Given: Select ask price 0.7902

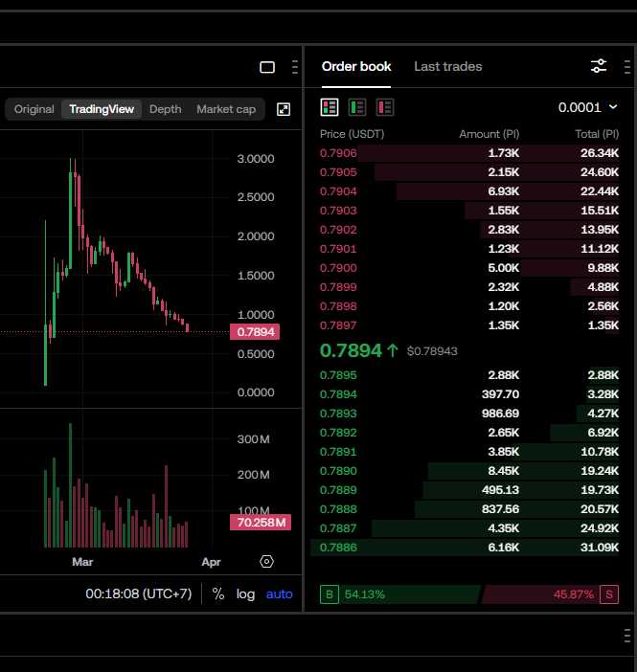Looking at the screenshot, I should pyautogui.click(x=338, y=230).
